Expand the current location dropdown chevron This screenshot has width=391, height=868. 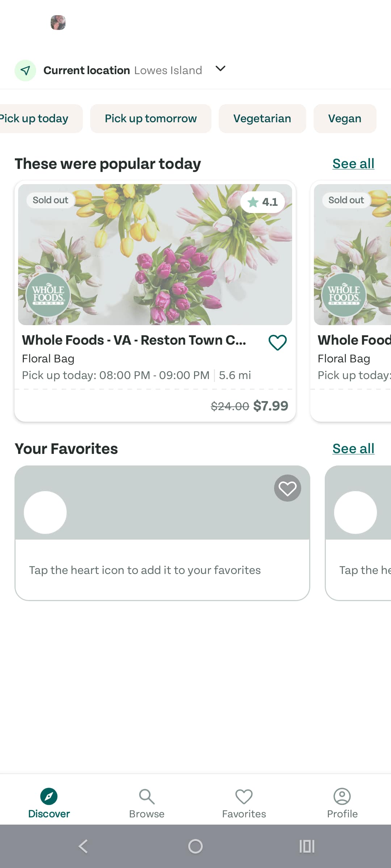coord(220,69)
